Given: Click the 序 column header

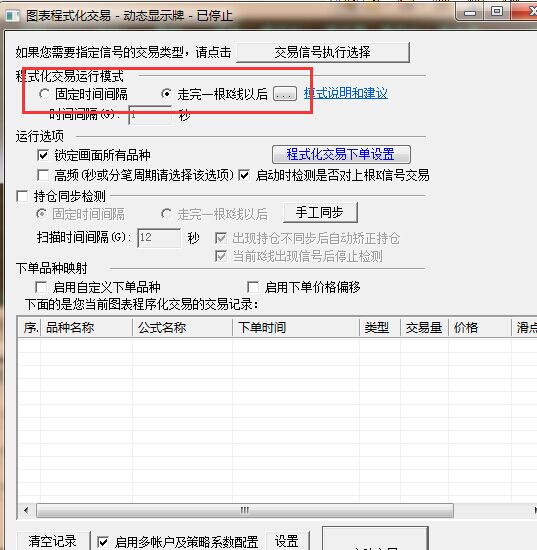Looking at the screenshot, I should point(29,328).
